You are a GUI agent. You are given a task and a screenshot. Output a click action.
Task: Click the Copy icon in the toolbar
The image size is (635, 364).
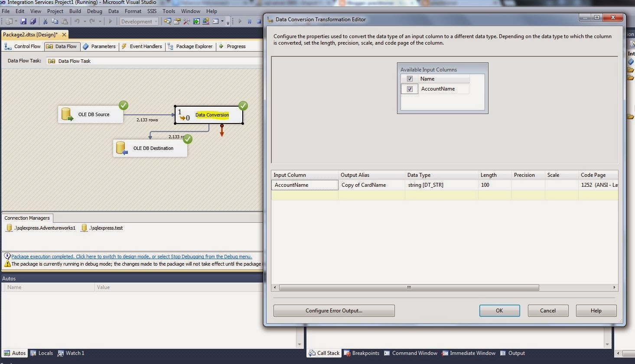coord(55,21)
